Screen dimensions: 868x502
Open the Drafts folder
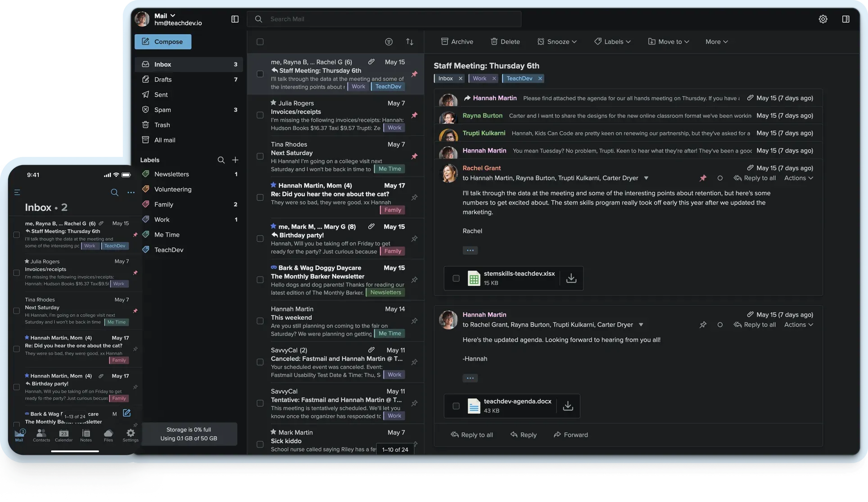click(163, 79)
